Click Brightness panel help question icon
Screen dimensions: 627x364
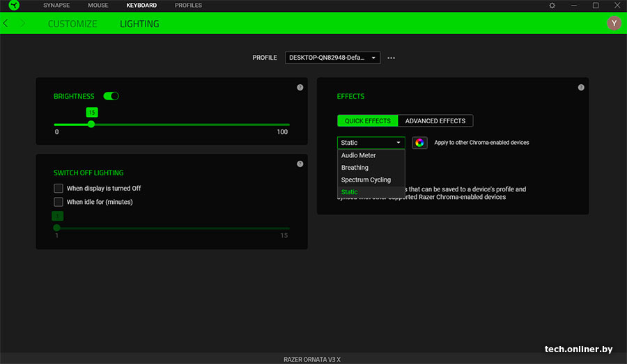coord(300,88)
